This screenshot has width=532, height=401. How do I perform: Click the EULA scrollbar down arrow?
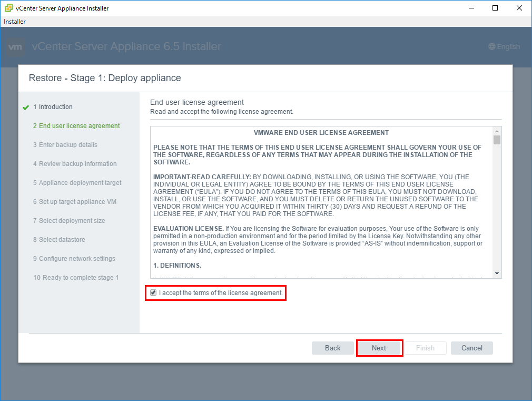497,273
